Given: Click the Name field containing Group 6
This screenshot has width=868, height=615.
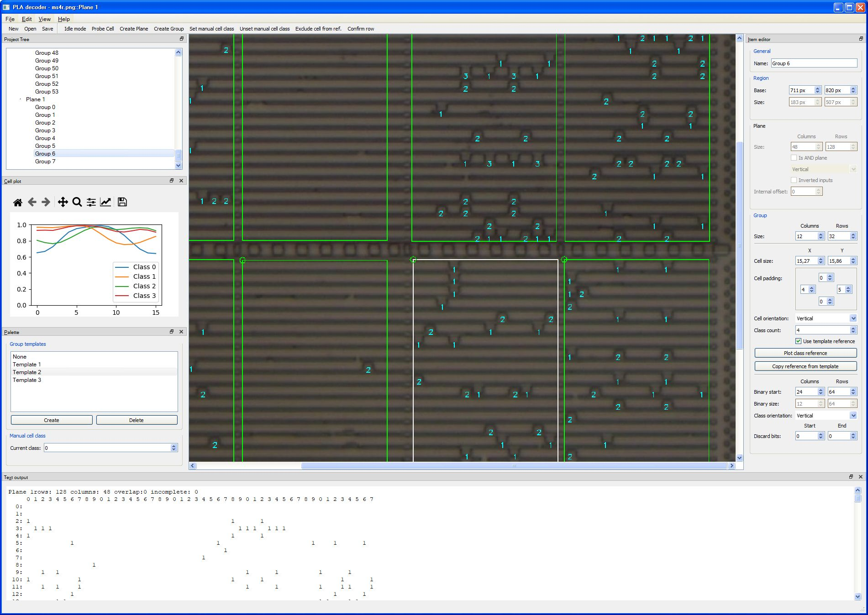Looking at the screenshot, I should 814,63.
